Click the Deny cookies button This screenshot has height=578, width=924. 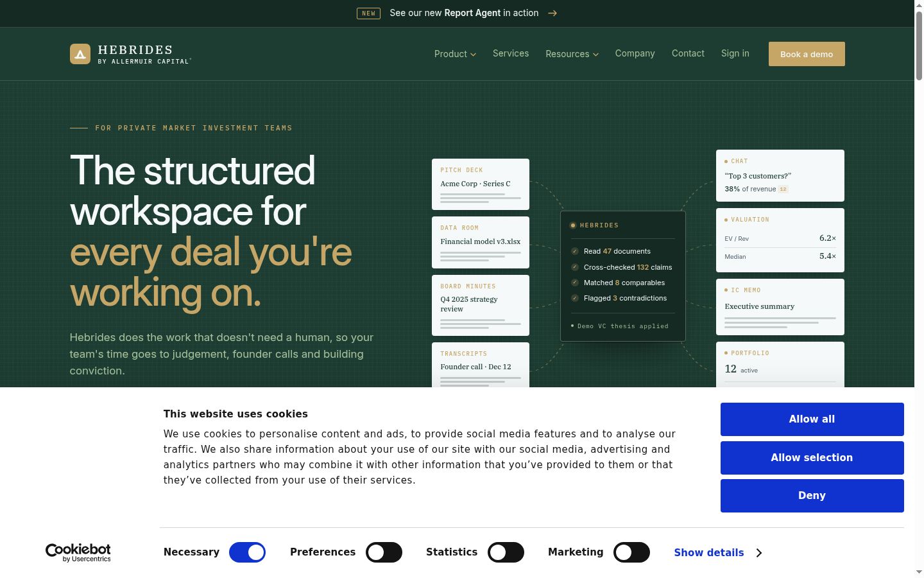[812, 496]
